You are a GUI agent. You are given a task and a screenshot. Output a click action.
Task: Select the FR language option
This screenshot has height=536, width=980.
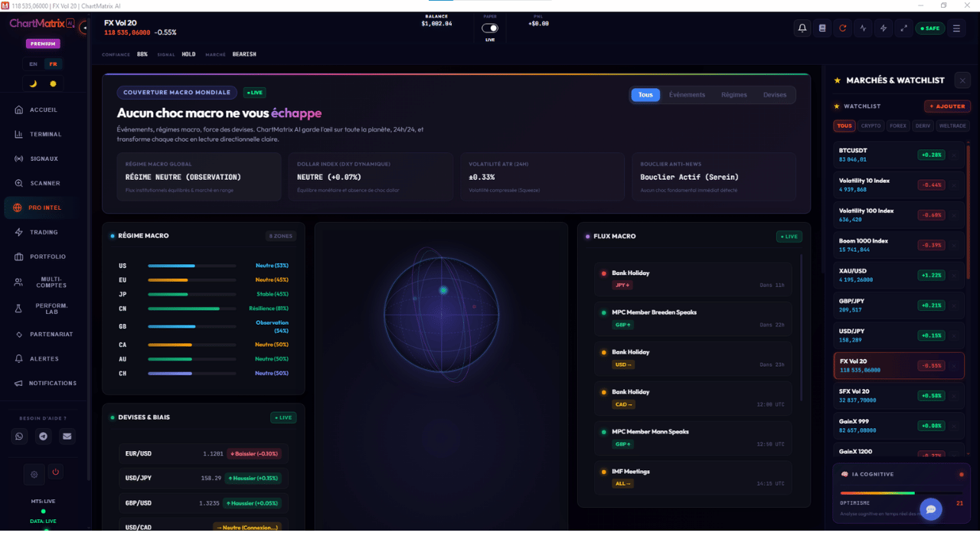click(54, 64)
